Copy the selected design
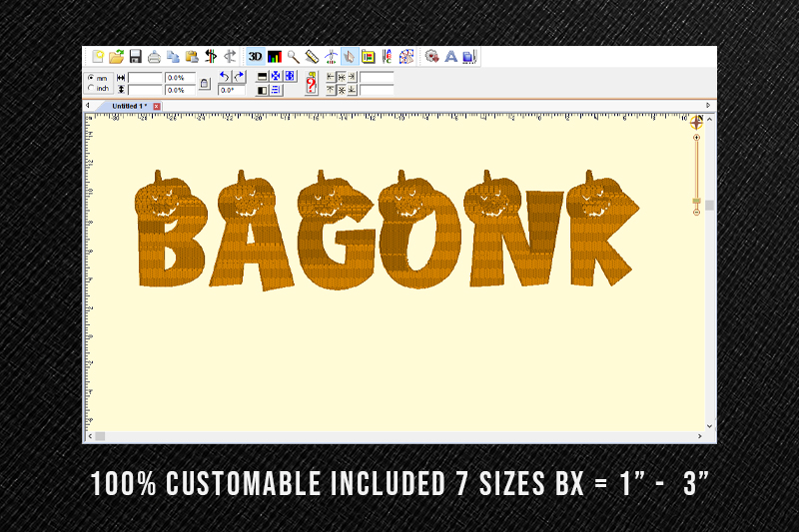This screenshot has width=799, height=532. (173, 57)
